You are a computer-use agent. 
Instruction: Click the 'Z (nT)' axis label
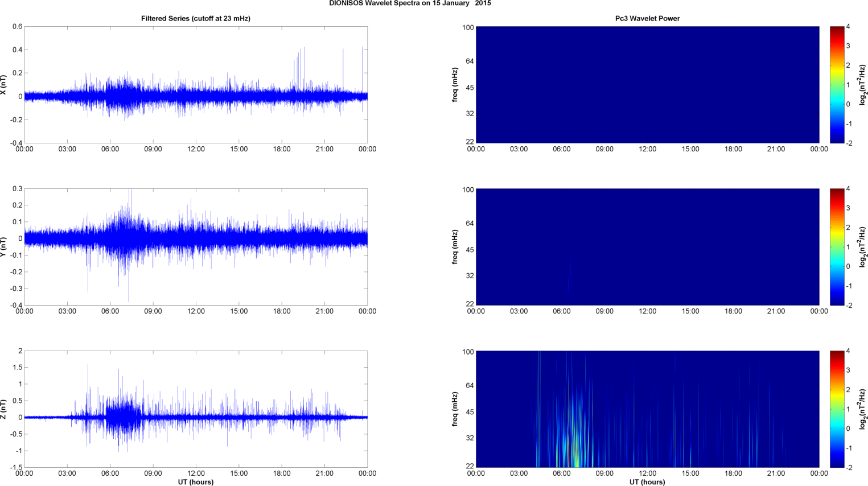pyautogui.click(x=3, y=409)
